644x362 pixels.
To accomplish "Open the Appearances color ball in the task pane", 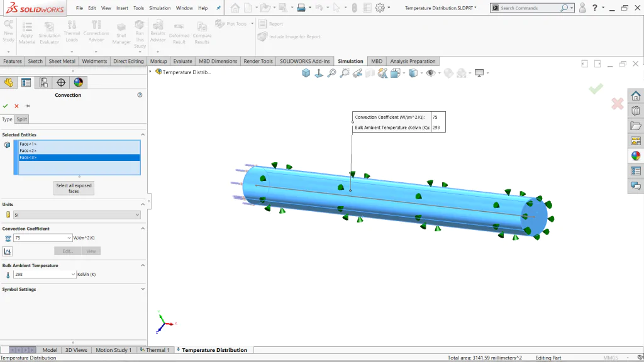I will [636, 156].
